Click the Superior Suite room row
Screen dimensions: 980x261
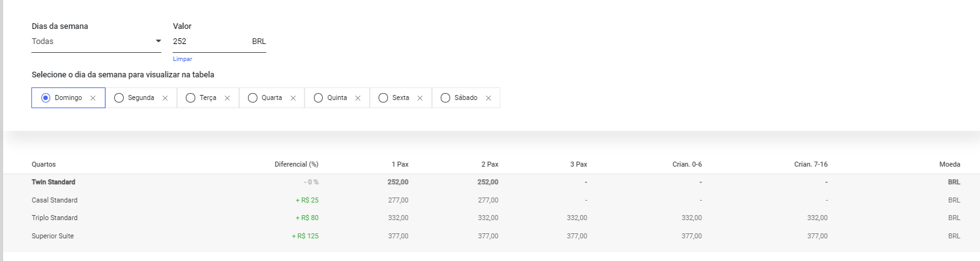pyautogui.click(x=491, y=236)
